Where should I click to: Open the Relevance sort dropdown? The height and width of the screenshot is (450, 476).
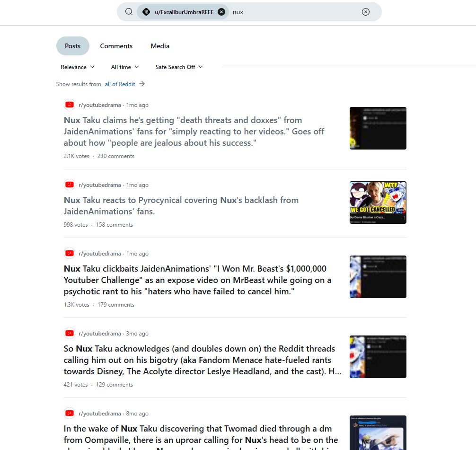78,67
